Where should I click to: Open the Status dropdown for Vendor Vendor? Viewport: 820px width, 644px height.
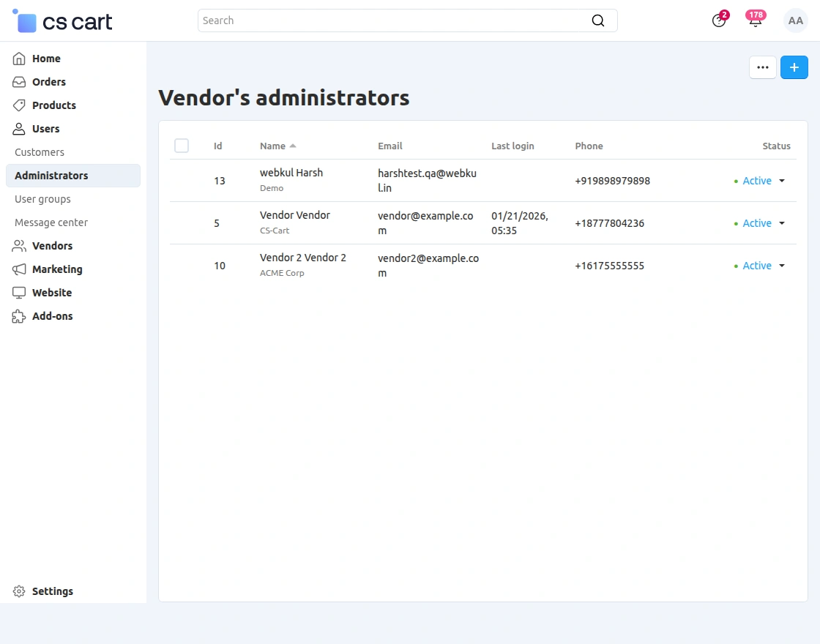point(781,223)
